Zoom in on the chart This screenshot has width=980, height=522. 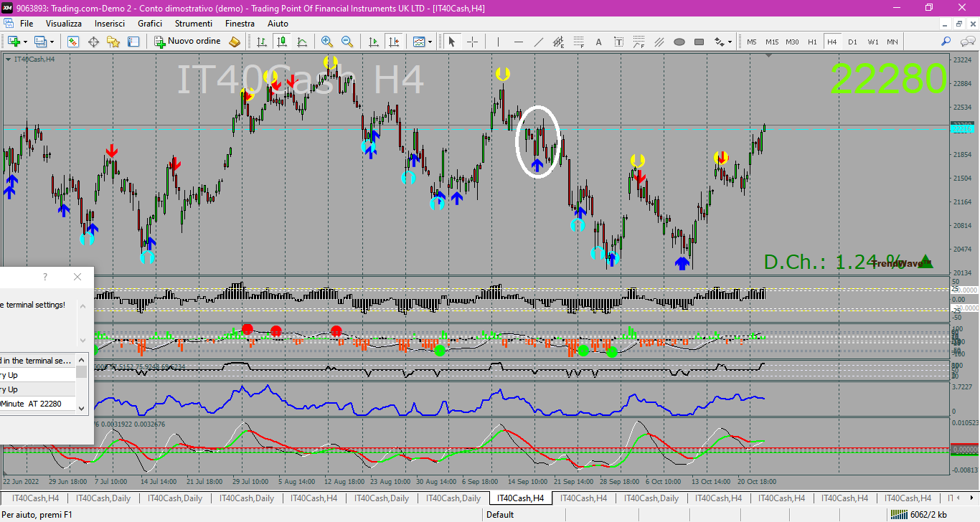point(327,42)
